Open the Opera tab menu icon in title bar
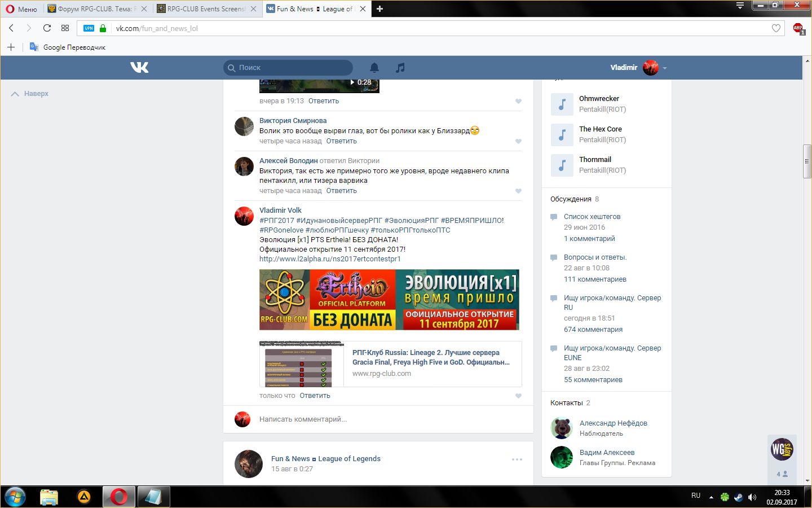Screen dimensions: 812x508 [x=740, y=6]
